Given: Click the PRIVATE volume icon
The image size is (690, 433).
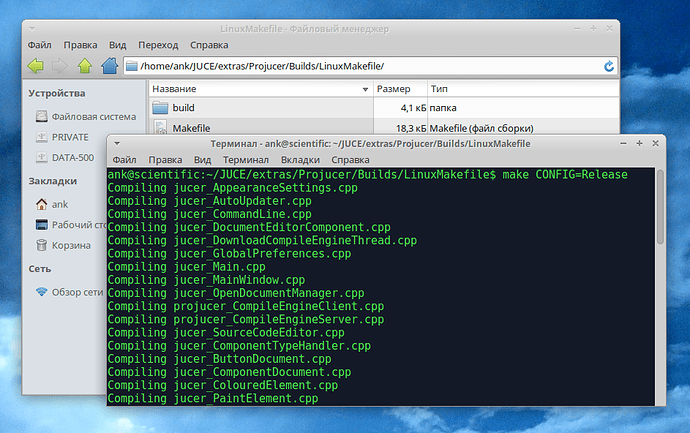Looking at the screenshot, I should (41, 137).
